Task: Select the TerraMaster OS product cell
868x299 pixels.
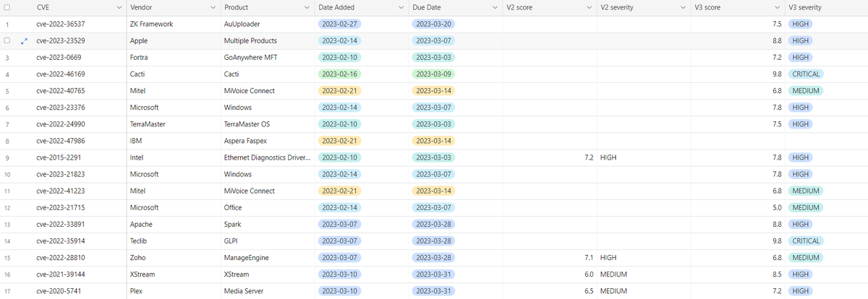Action: point(268,123)
